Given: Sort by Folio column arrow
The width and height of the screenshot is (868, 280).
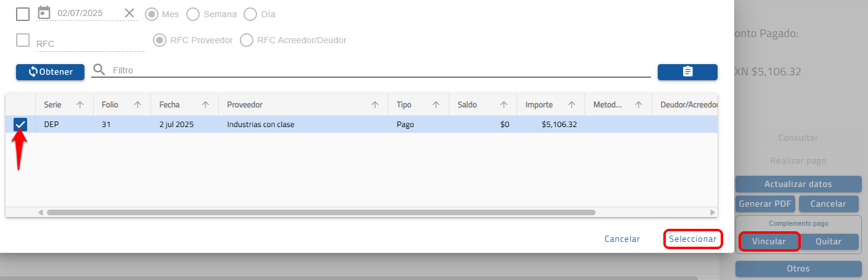Looking at the screenshot, I should (137, 105).
